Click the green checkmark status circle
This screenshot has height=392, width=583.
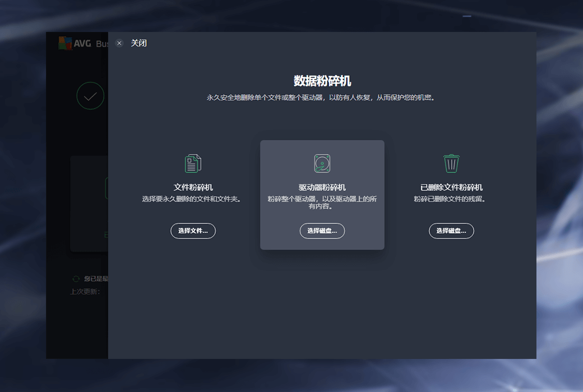(x=90, y=96)
